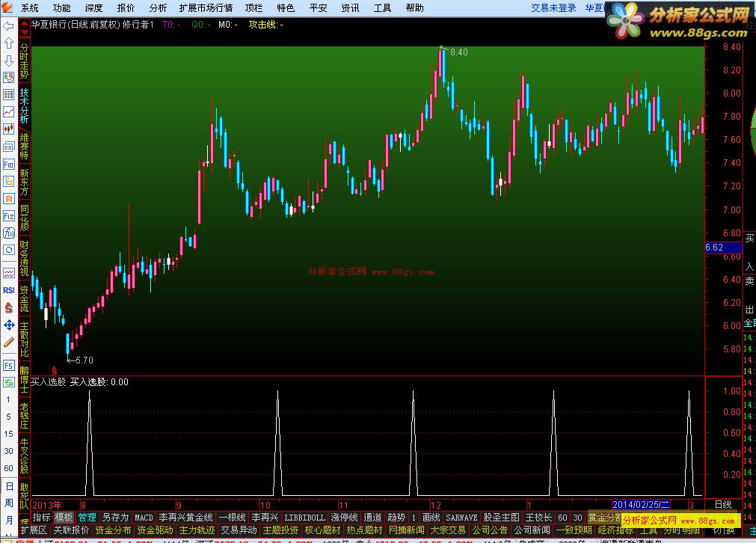Image resolution: width=756 pixels, height=543 pixels.
Task: Switch to 5-minute period
Action: pyautogui.click(x=8, y=417)
